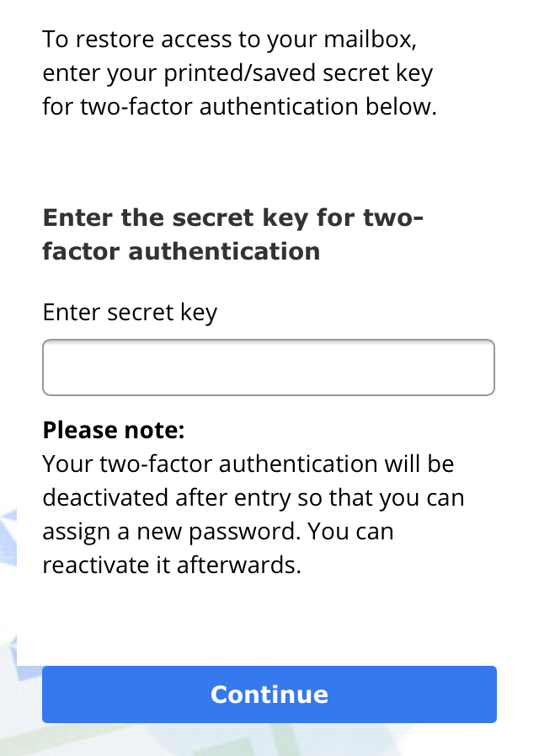Image resolution: width=539 pixels, height=756 pixels.
Task: Click the 'Enter secret key' label
Action: coord(130,313)
